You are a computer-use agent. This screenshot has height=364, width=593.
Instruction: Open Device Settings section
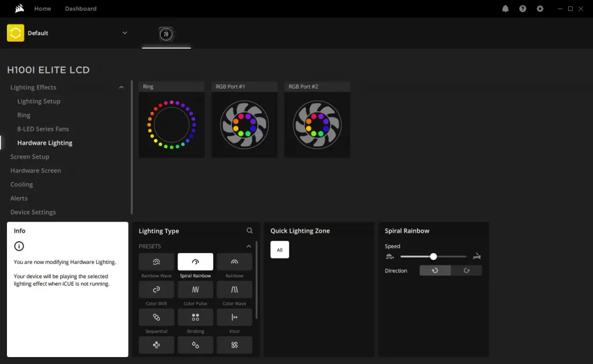click(x=33, y=212)
